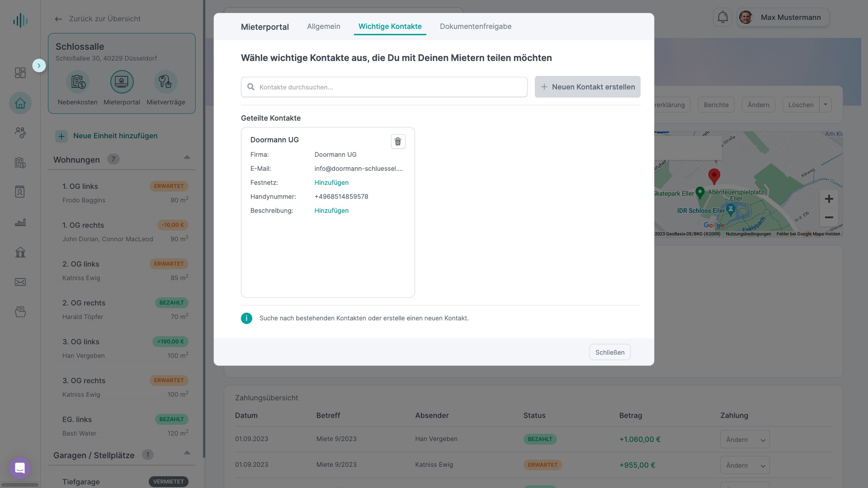Select unit 3. OG rechts Katniss Ewig
Screen dimensions: 868x488
click(x=125, y=387)
